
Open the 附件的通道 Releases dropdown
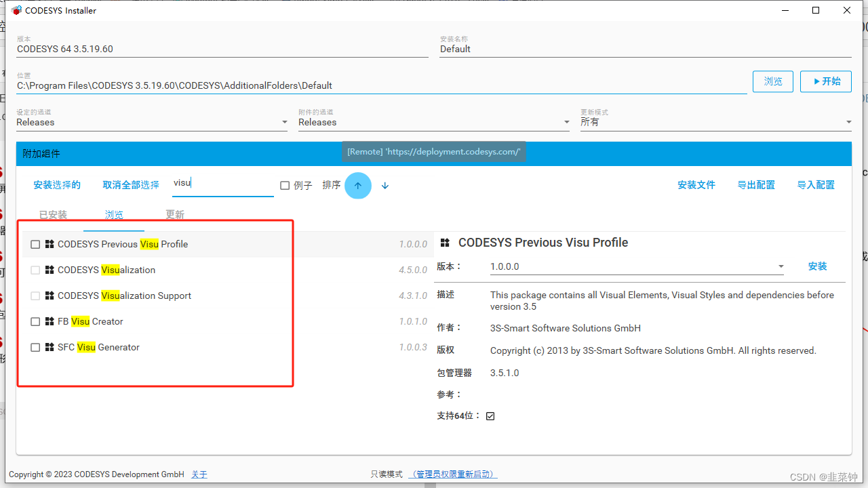coord(434,122)
